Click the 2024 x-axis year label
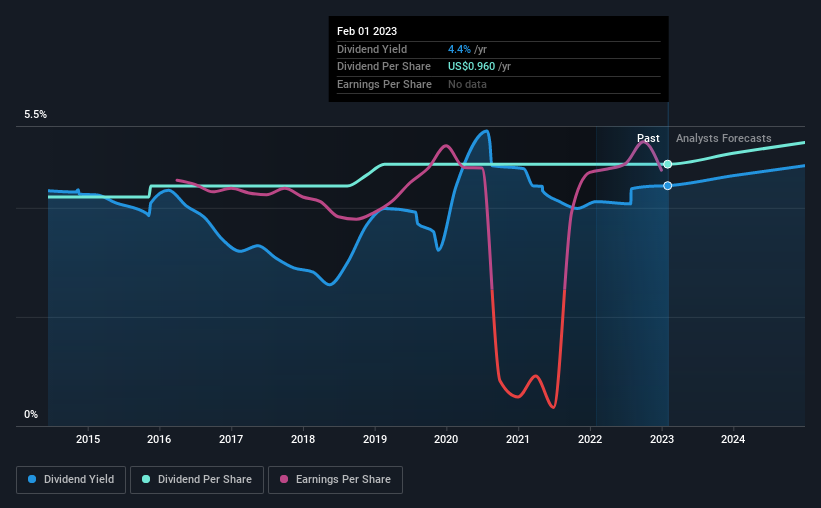This screenshot has height=508, width=821. [x=733, y=439]
